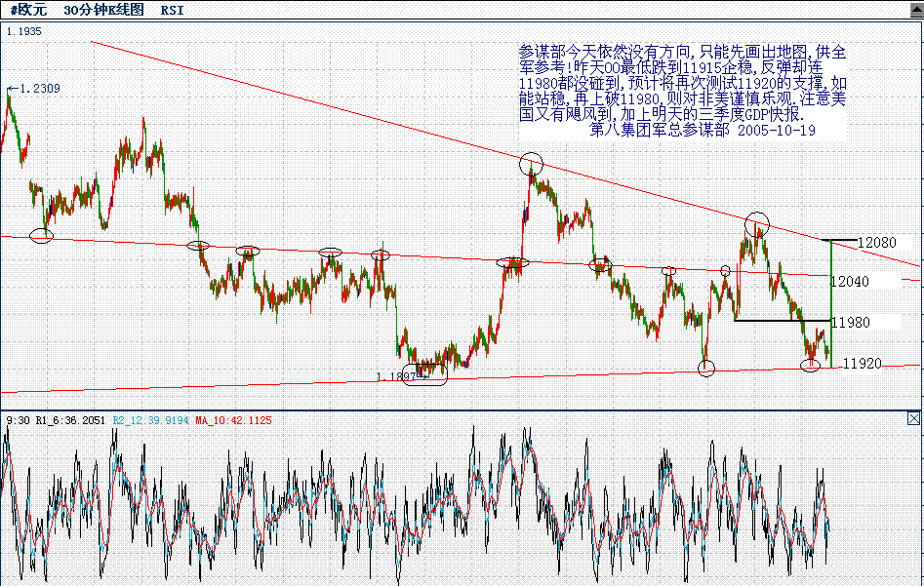Click the MA_10:42.1125 legend value

click(234, 420)
